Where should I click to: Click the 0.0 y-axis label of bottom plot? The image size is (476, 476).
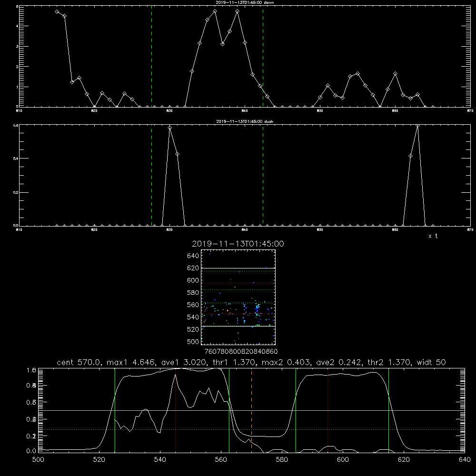(31, 451)
